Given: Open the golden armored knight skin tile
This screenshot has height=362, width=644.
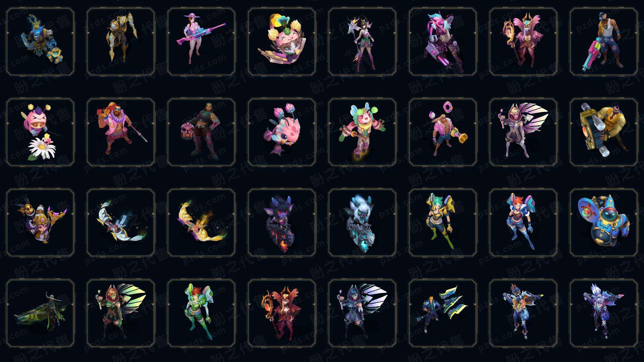Looking at the screenshot, I should click(121, 42).
